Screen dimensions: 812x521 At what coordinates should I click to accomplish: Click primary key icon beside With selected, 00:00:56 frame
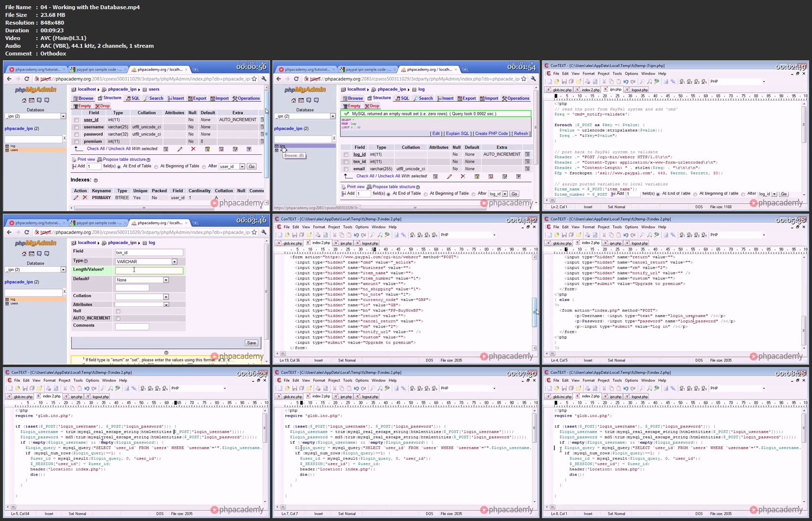click(x=207, y=149)
